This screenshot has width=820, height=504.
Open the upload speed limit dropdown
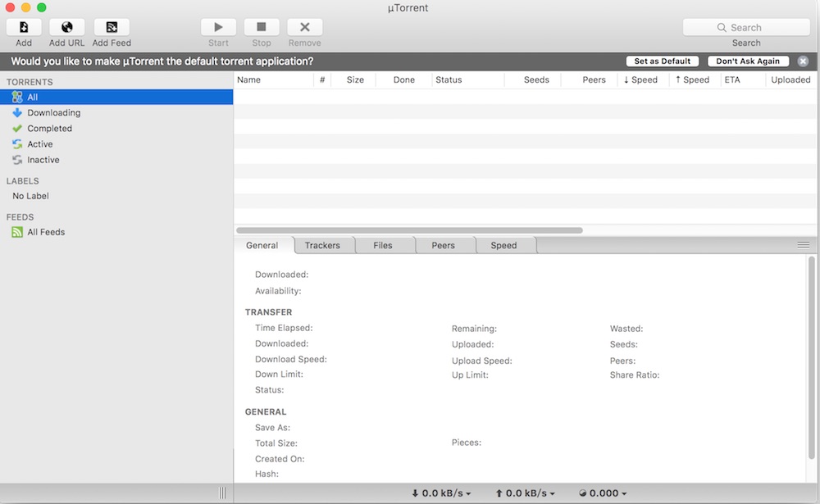(x=525, y=493)
